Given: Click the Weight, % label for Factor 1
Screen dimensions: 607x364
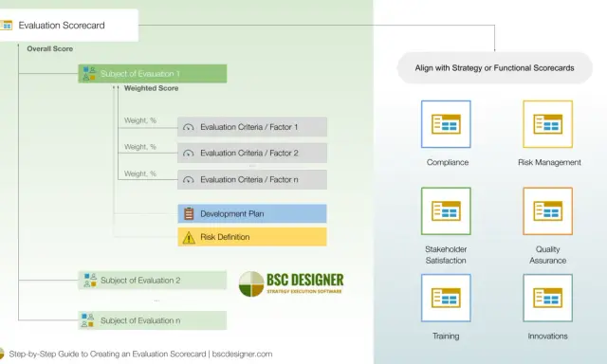Looking at the screenshot, I should tap(140, 120).
